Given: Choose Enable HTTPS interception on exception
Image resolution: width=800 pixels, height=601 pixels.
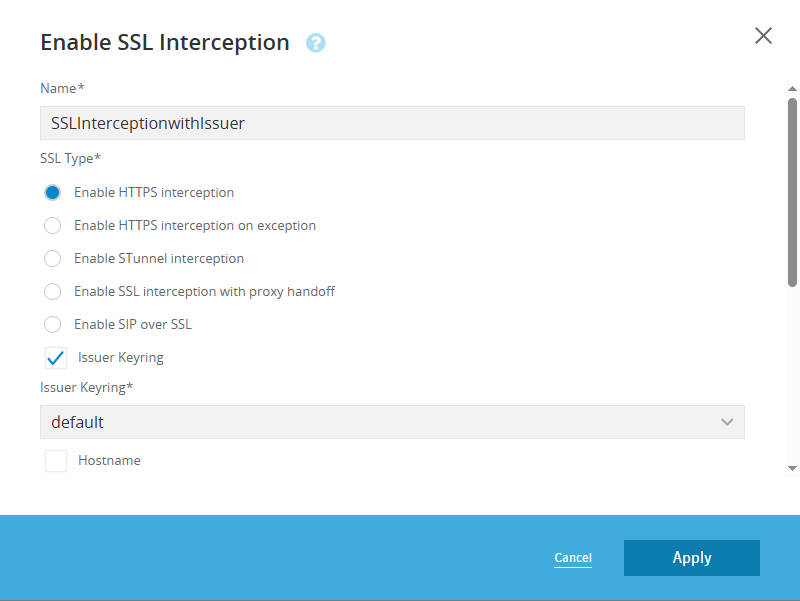Looking at the screenshot, I should point(53,226).
